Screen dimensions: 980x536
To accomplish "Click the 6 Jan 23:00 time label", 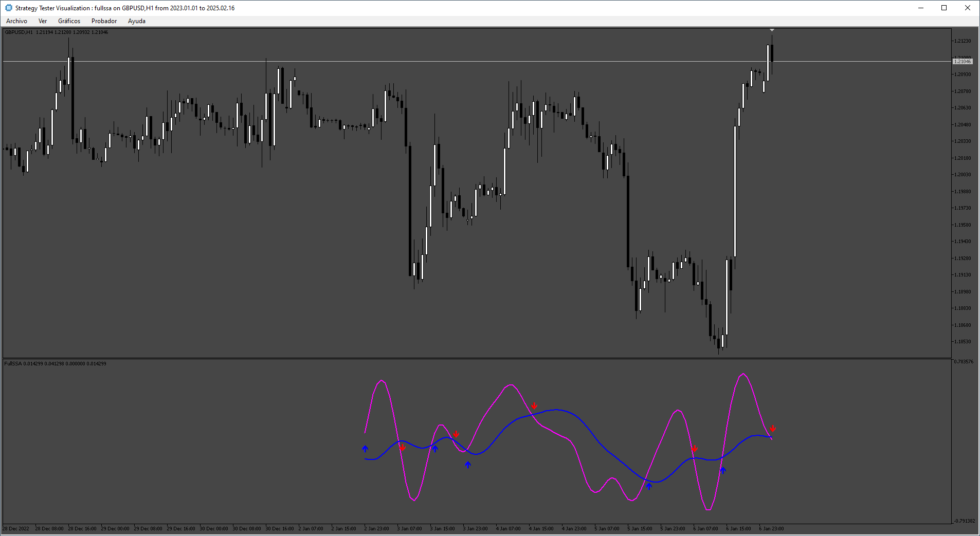I will [771, 529].
